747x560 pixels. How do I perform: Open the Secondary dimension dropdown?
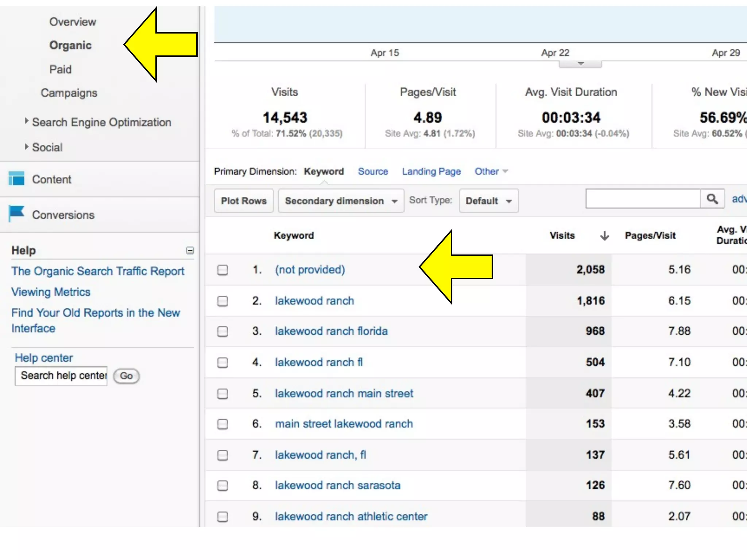(x=341, y=201)
